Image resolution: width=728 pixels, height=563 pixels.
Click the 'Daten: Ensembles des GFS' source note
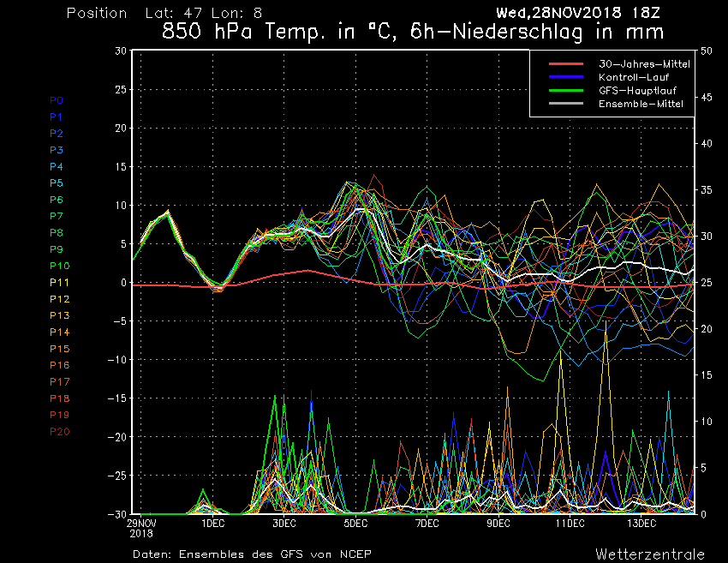click(x=252, y=554)
